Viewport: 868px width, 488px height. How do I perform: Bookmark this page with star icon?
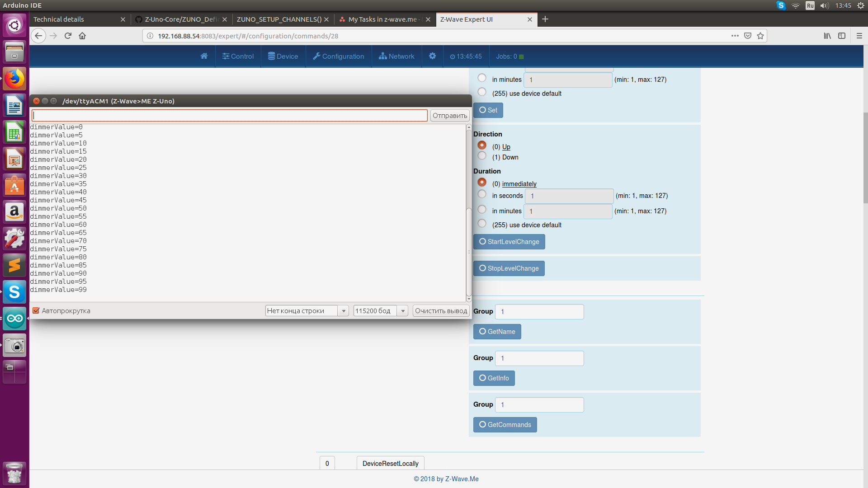point(760,36)
